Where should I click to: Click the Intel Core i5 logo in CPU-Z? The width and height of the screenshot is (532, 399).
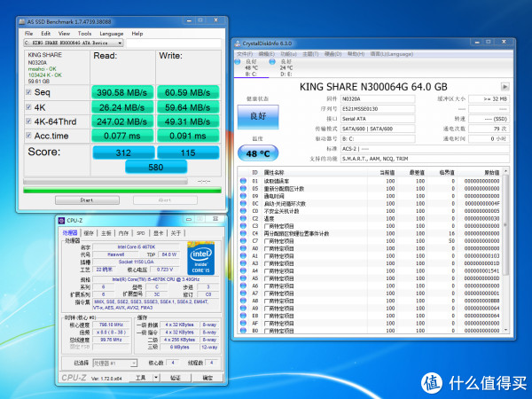201,259
